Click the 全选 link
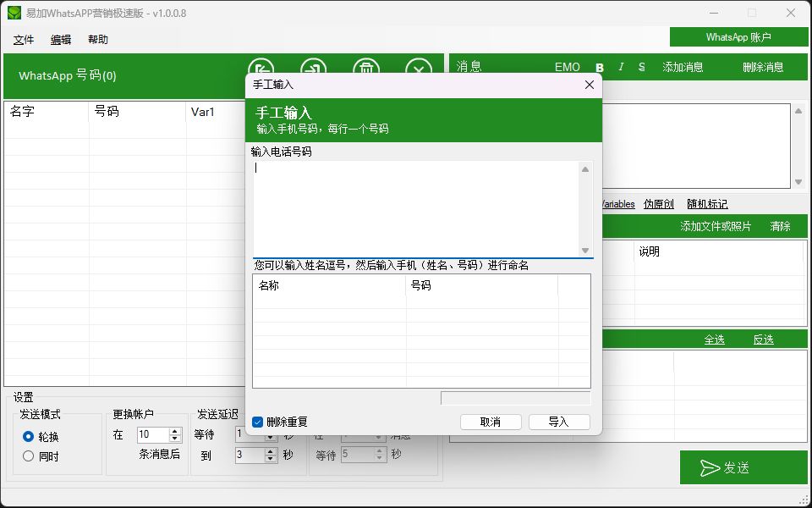Screen dimensions: 812x508 point(714,340)
